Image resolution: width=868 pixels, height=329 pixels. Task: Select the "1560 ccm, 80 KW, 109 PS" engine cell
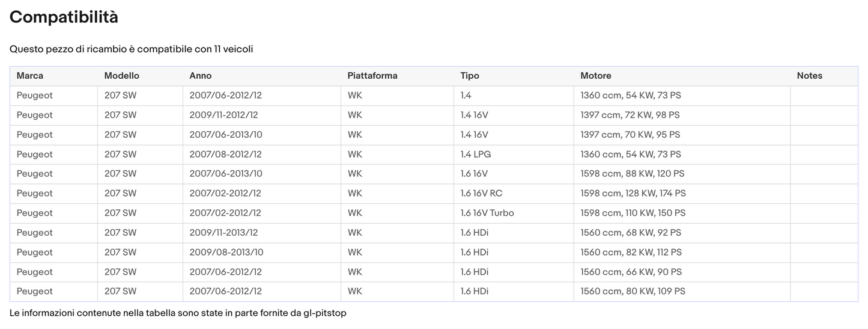(633, 292)
